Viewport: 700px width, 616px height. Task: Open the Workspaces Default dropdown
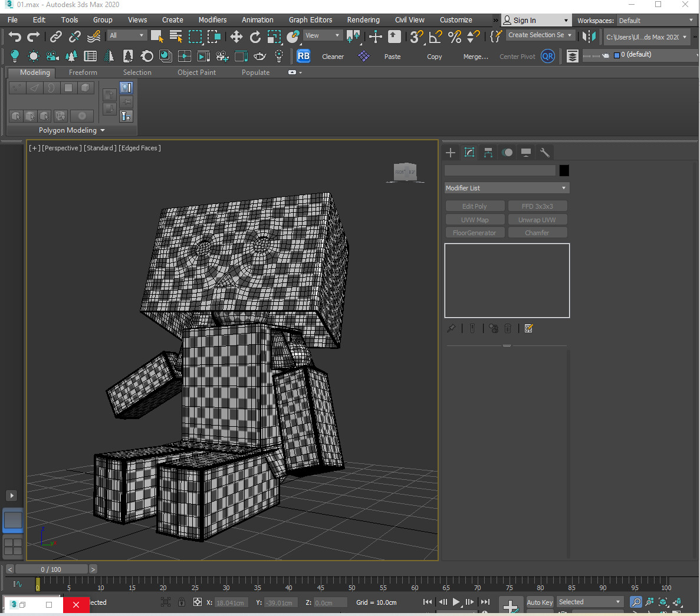[x=656, y=21]
